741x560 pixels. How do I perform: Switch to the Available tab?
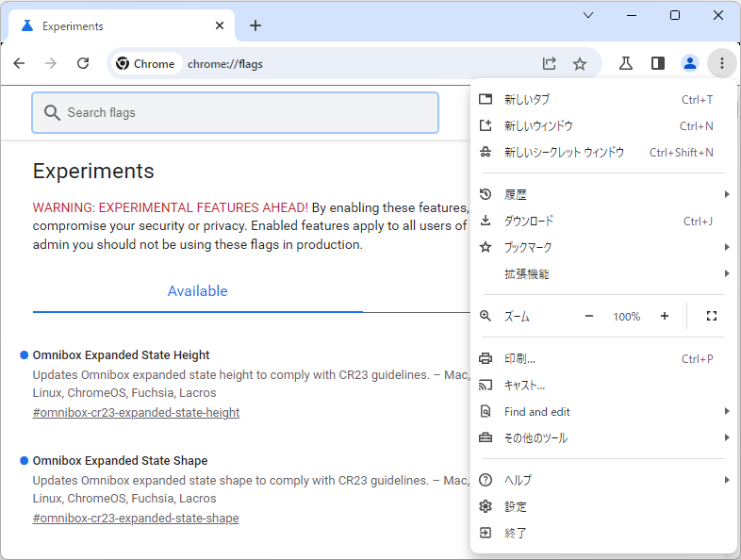click(197, 291)
